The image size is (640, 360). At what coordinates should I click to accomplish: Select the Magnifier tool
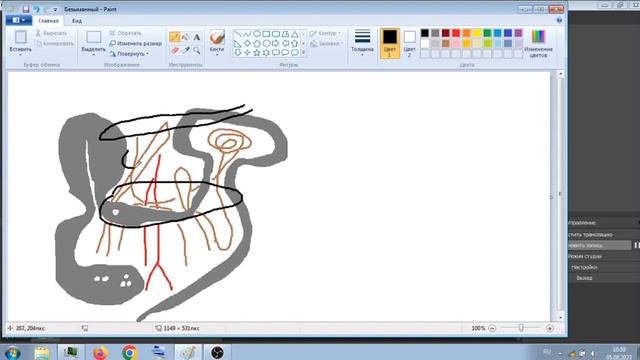[197, 50]
